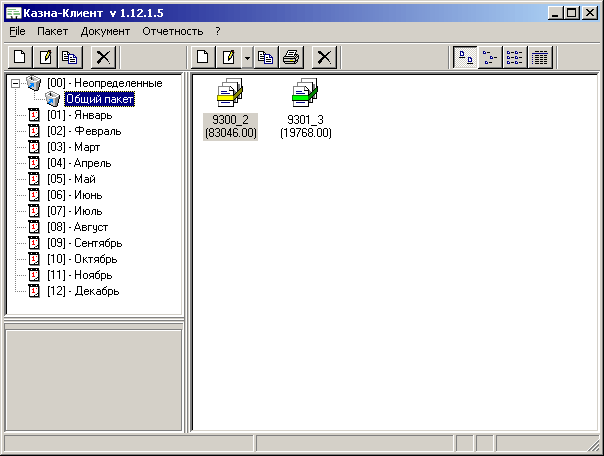Open the File menu
This screenshot has width=604, height=456.
click(17, 31)
